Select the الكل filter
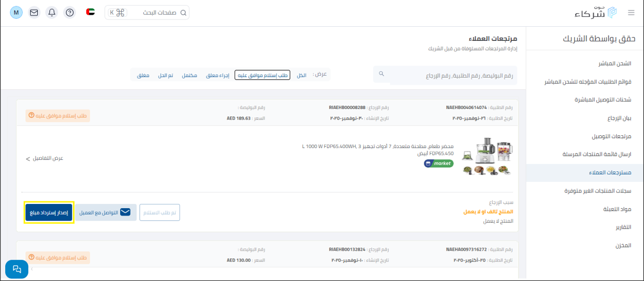Screen dimensions: 644x281 (x=301, y=75)
